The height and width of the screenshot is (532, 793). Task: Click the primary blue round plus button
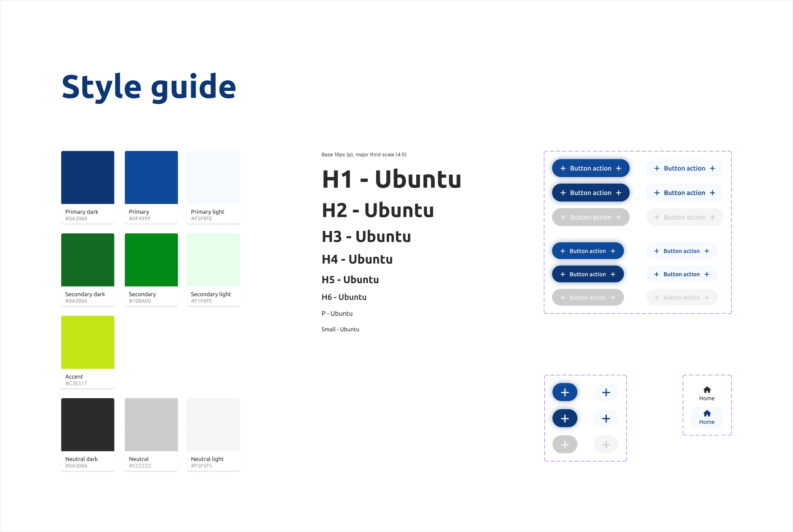coord(565,392)
